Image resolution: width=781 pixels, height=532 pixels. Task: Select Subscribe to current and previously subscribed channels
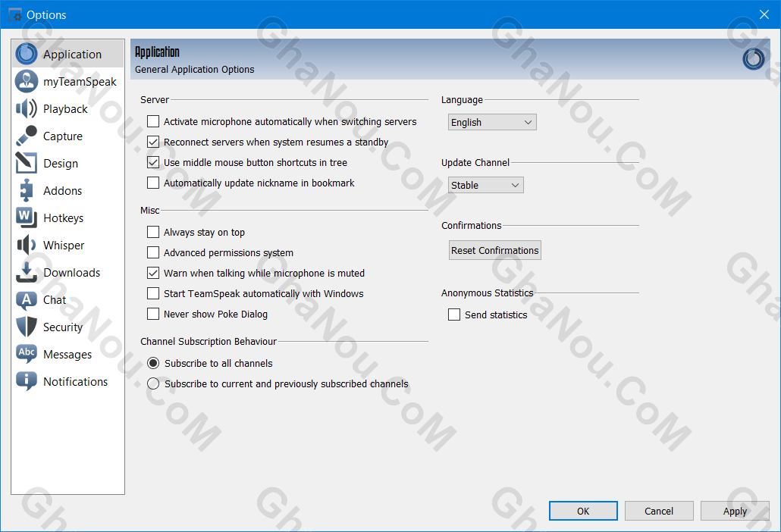pos(153,384)
